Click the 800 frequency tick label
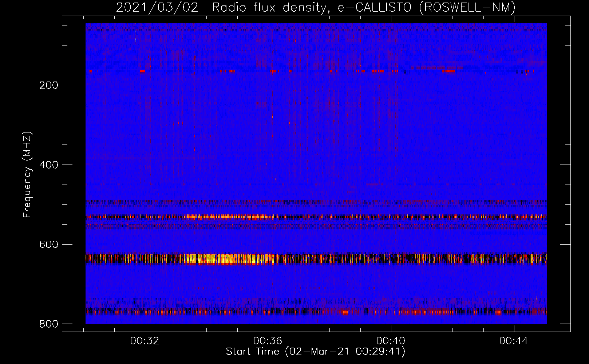This screenshot has height=364, width=589. pyautogui.click(x=49, y=324)
